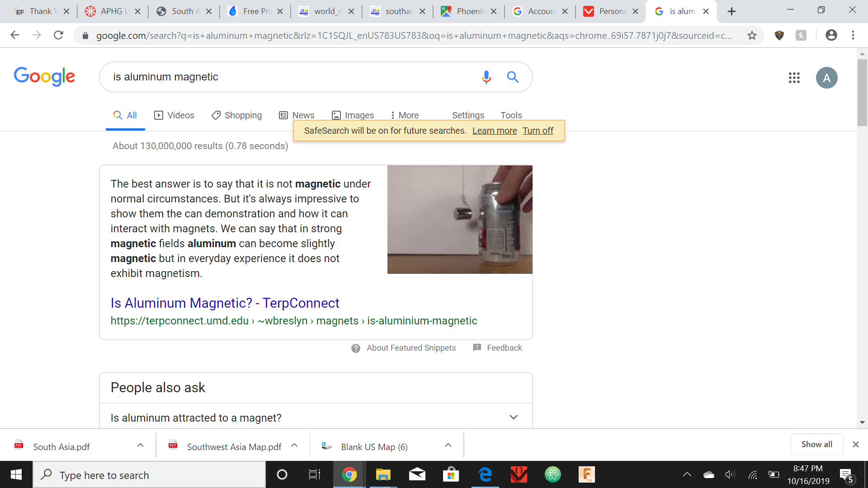Screen dimensions: 868x488
Task: Close the Phoenix maps tab
Action: click(494, 11)
